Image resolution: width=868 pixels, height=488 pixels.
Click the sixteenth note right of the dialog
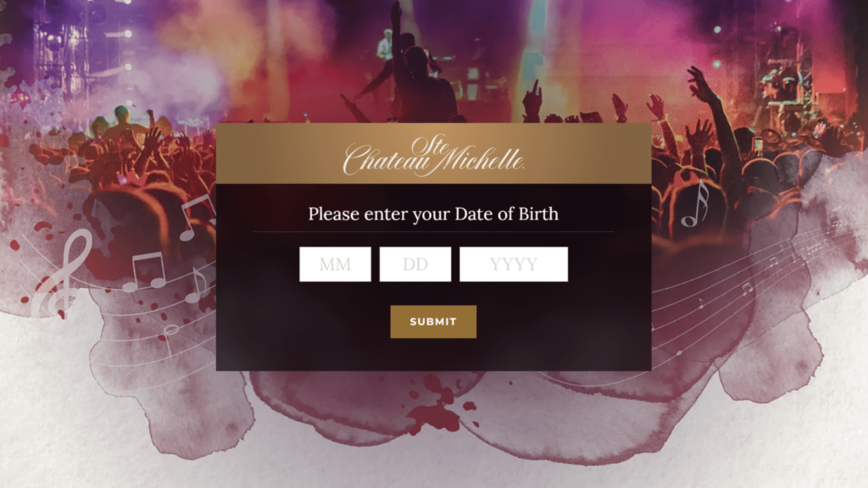(696, 203)
